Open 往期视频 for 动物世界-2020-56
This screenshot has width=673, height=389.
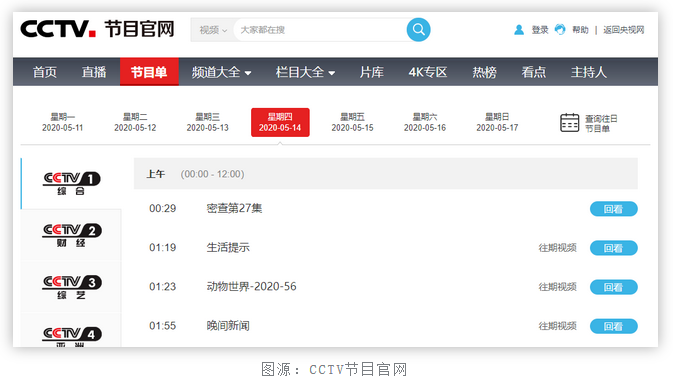558,287
